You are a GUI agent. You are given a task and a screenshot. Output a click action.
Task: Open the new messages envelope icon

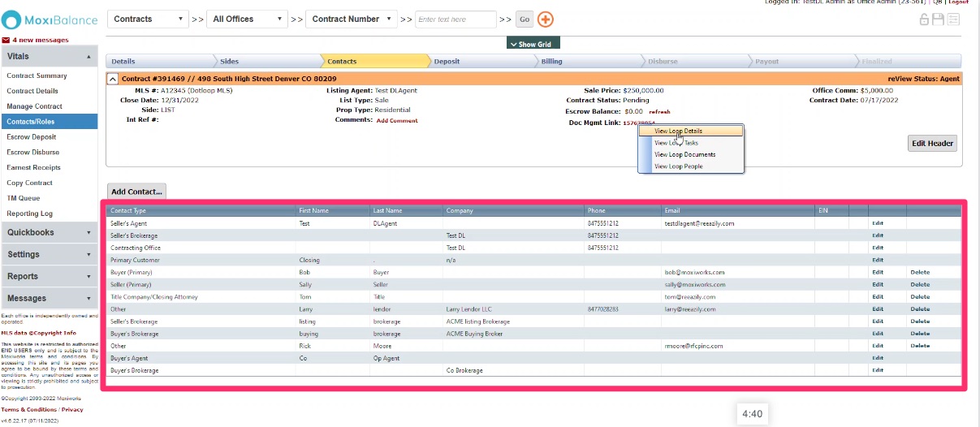[6, 40]
